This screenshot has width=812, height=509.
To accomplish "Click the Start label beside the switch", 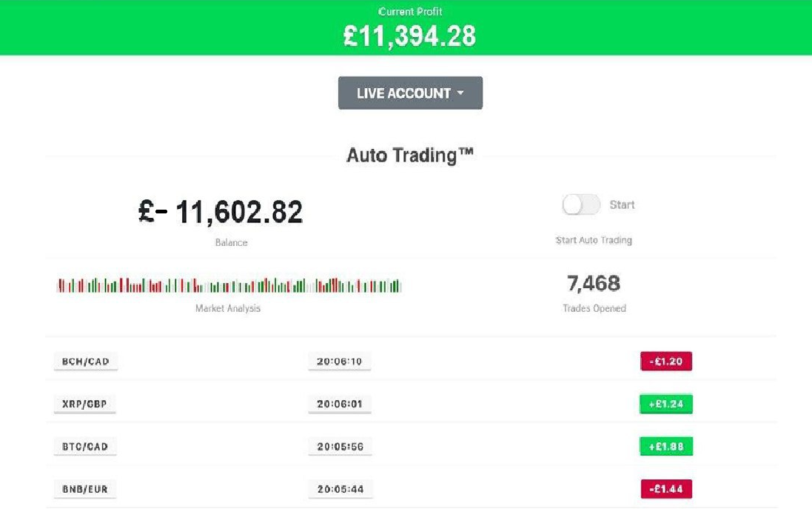I will pyautogui.click(x=622, y=204).
